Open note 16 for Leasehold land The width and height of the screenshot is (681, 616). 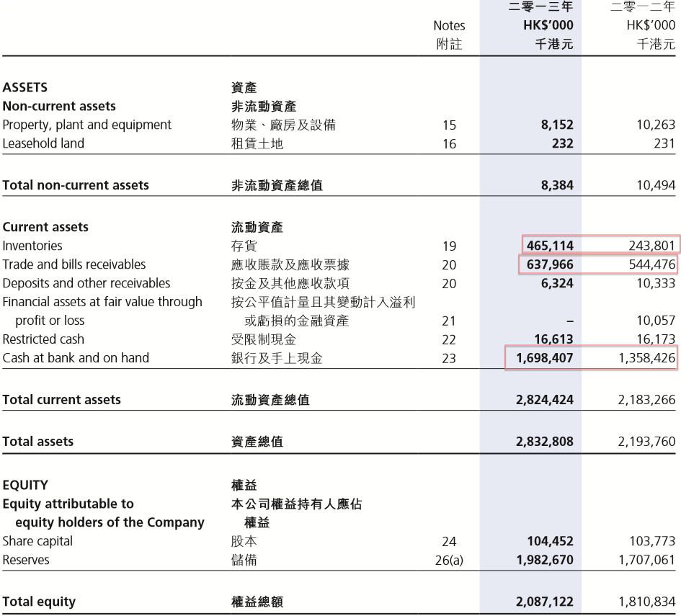449,144
